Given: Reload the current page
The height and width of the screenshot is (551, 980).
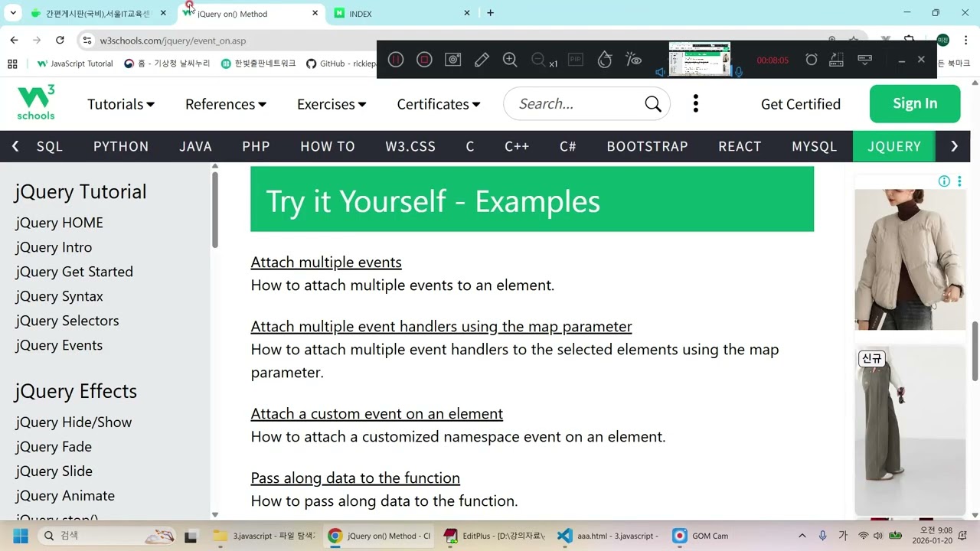Looking at the screenshot, I should click(x=60, y=40).
